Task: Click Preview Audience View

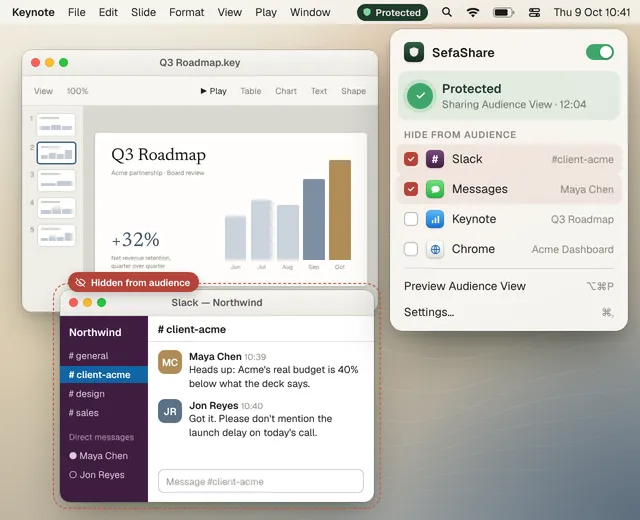Action: click(x=509, y=286)
